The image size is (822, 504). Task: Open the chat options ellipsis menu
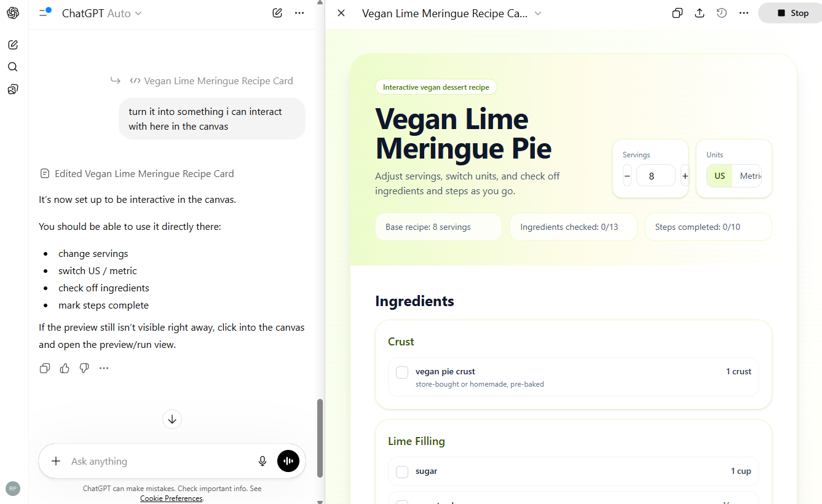click(x=299, y=12)
